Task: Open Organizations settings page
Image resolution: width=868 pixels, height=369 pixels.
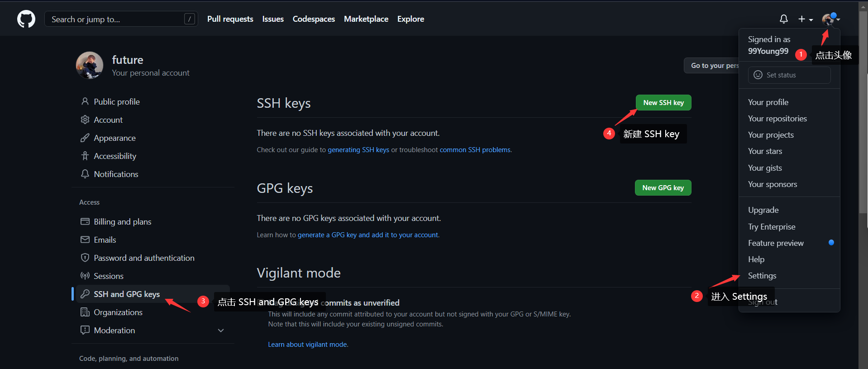Action: point(118,312)
